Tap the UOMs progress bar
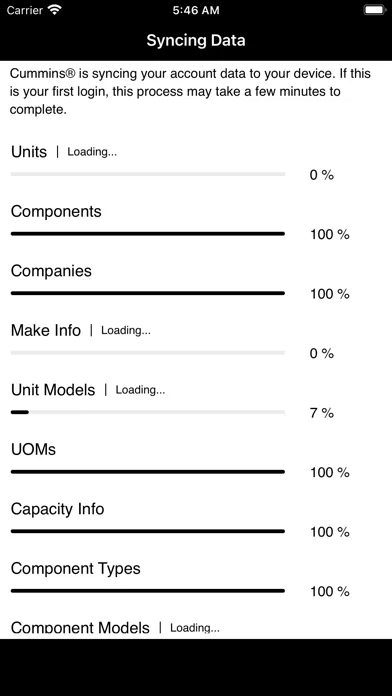Viewport: 392px width, 696px height. pos(148,471)
